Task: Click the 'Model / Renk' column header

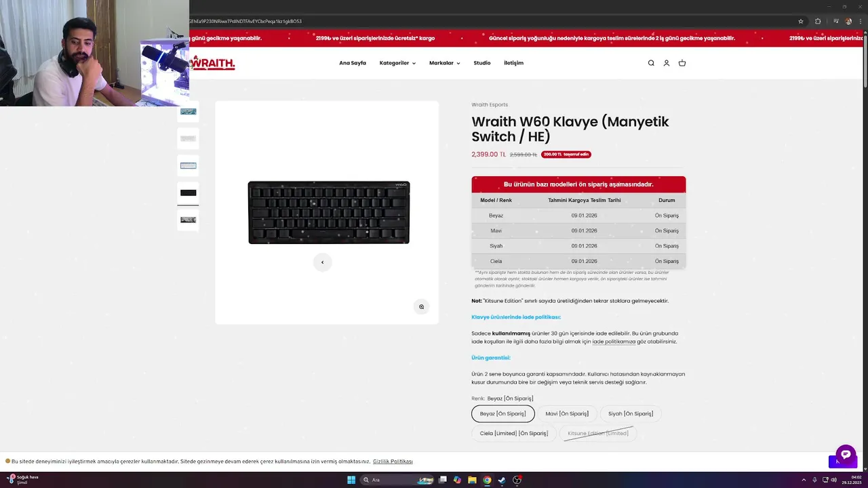Action: click(x=496, y=200)
